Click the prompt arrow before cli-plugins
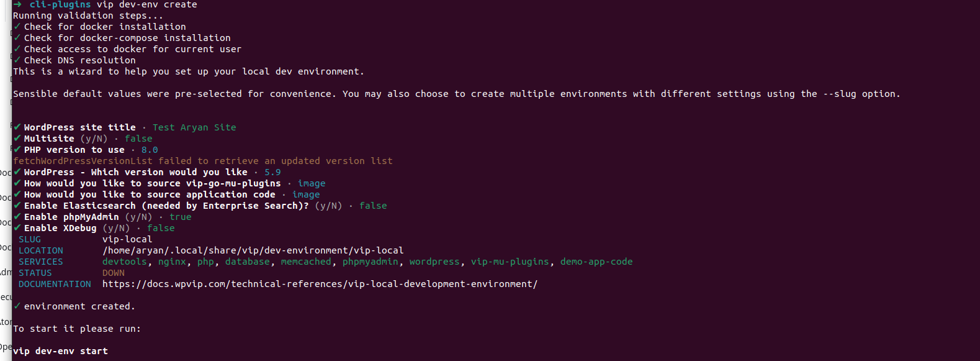Image resolution: width=980 pixels, height=361 pixels. point(17,4)
